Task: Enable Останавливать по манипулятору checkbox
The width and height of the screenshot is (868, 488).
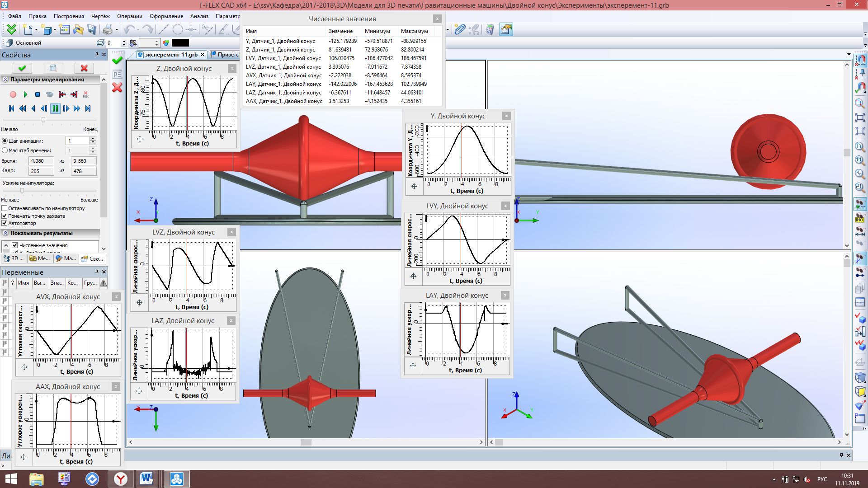Action: 5,208
